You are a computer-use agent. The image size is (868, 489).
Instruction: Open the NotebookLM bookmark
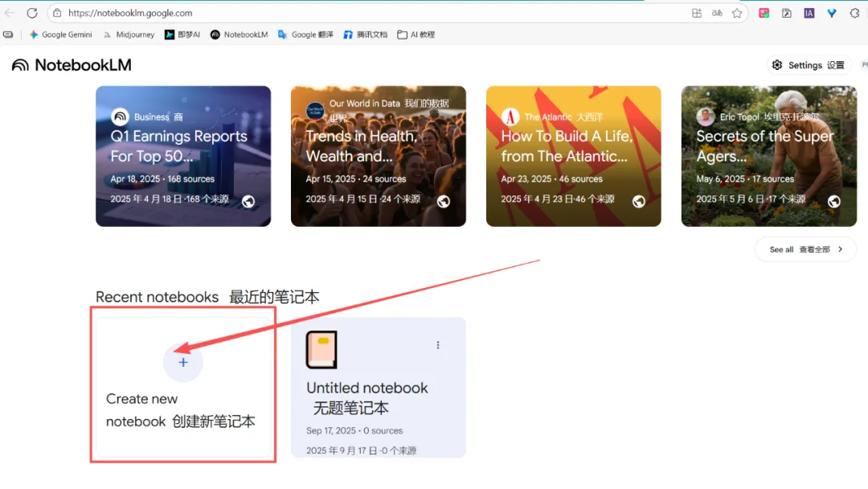[x=240, y=35]
